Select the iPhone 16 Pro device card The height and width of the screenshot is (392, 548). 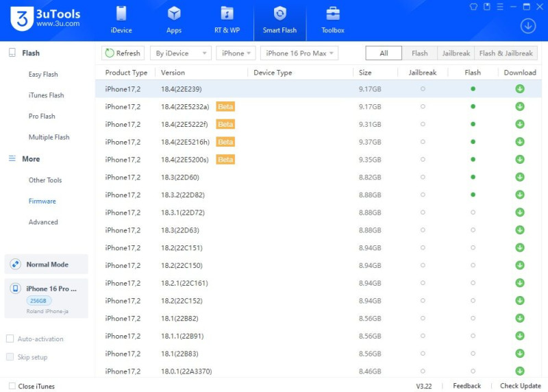[x=46, y=298]
